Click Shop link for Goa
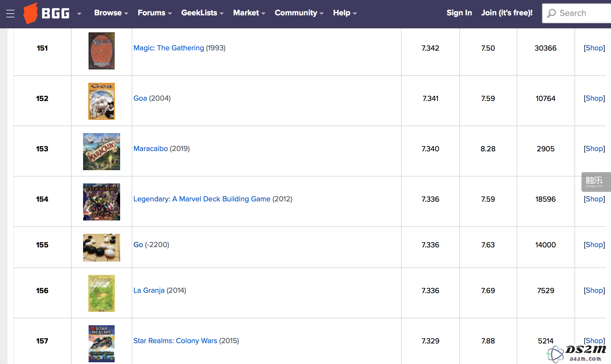The width and height of the screenshot is (611, 364). point(594,98)
